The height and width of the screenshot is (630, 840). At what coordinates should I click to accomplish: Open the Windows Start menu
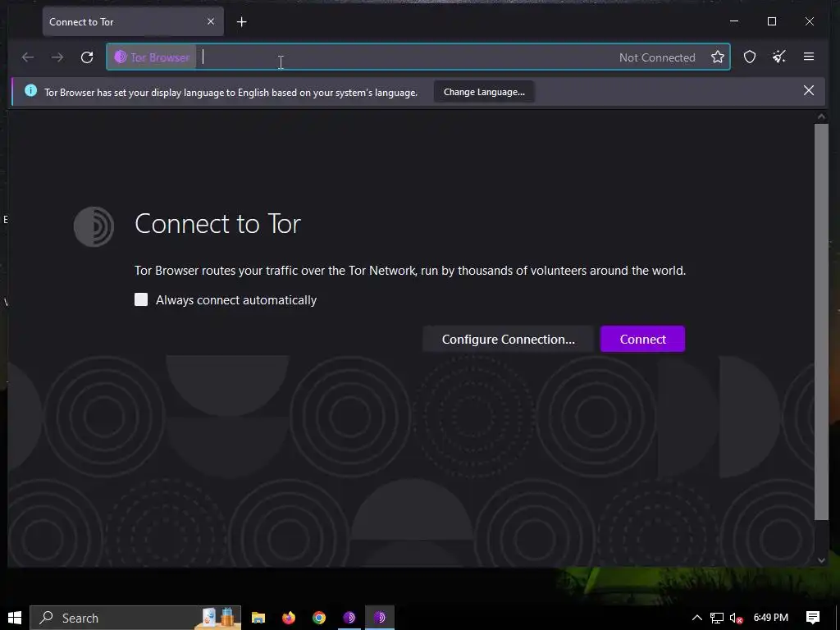[15, 618]
